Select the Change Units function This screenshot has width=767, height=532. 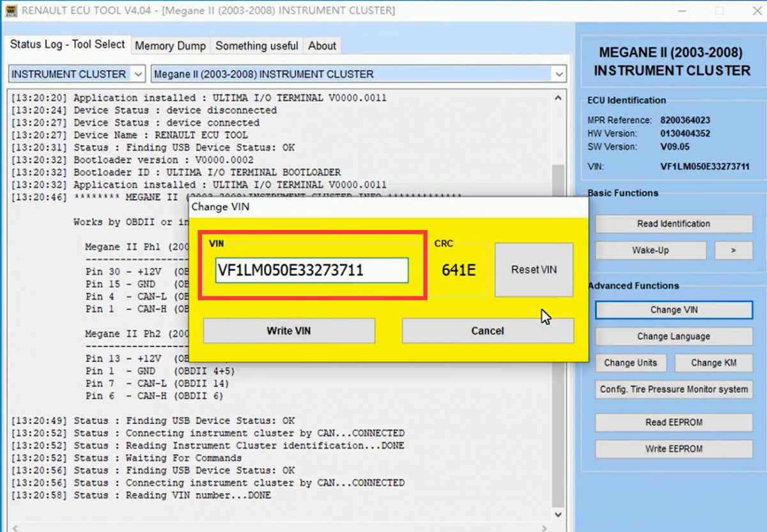tap(631, 362)
